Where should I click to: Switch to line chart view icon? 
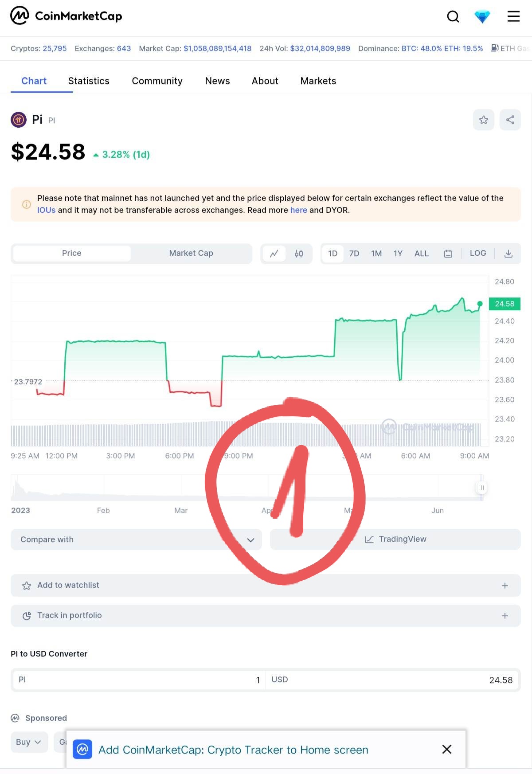(x=274, y=254)
